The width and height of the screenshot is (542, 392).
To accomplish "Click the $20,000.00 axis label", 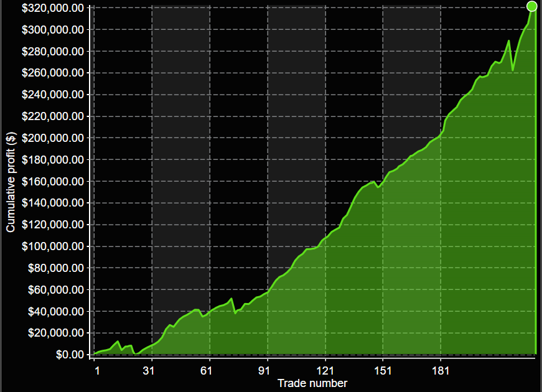I will [56, 333].
